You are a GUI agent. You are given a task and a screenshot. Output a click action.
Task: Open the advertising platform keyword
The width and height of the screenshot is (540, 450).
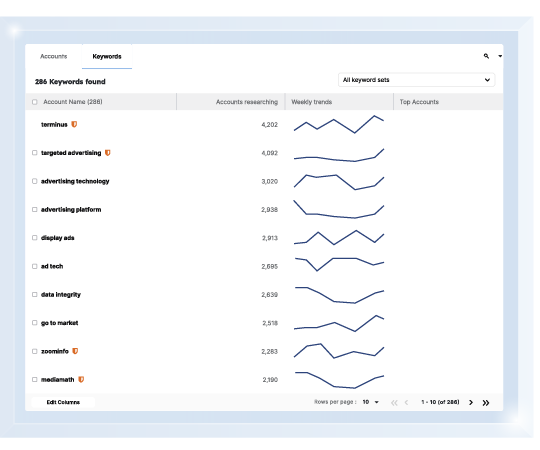click(x=71, y=210)
